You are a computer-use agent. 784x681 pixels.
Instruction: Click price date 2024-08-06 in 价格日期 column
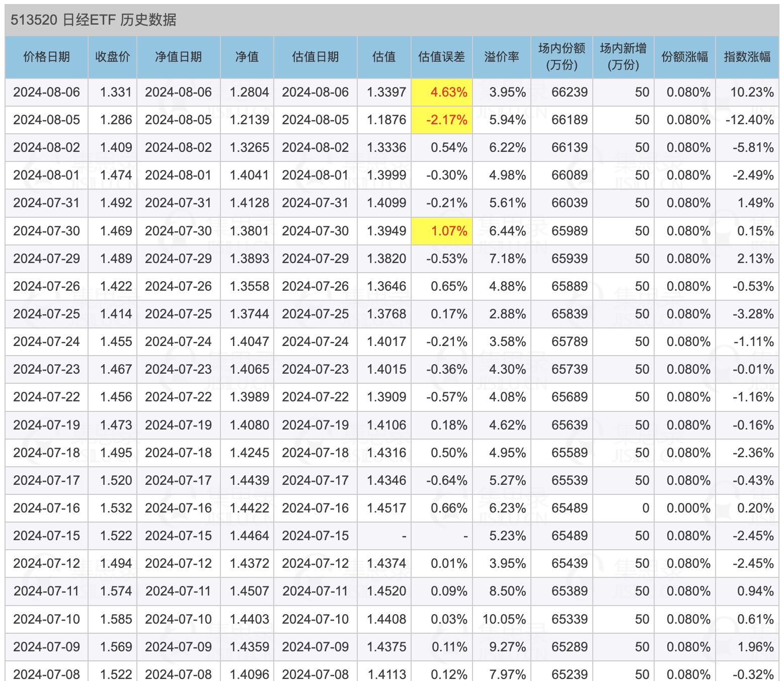point(46,93)
